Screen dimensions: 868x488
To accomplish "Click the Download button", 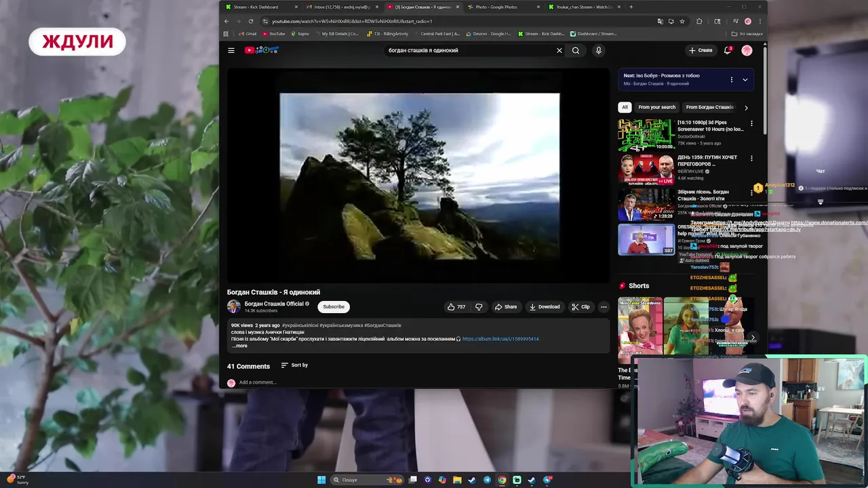I will [545, 307].
